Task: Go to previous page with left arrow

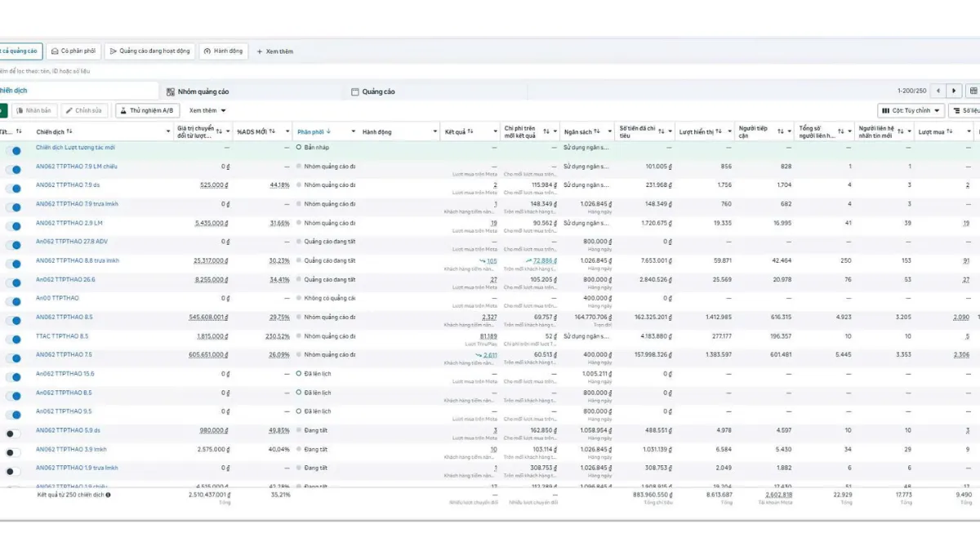Action: pyautogui.click(x=938, y=91)
